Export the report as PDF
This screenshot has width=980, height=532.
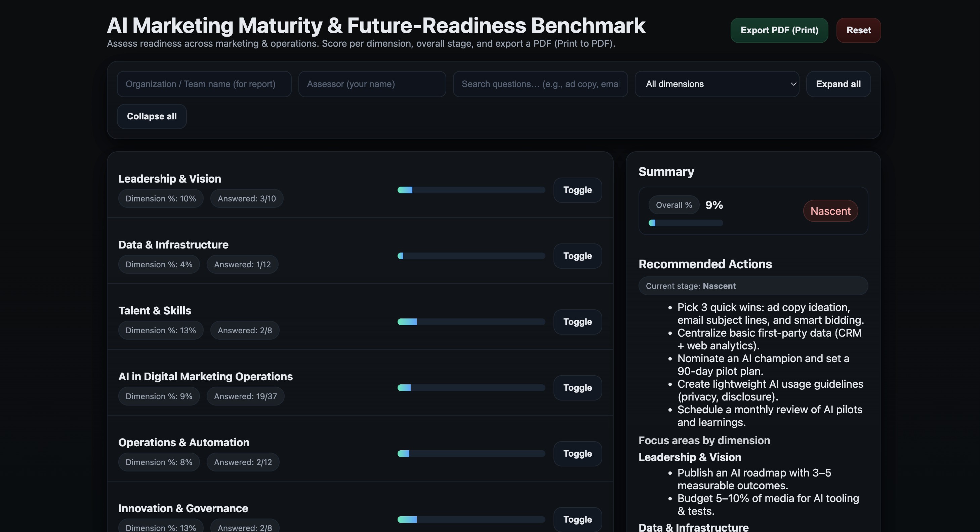[779, 30]
